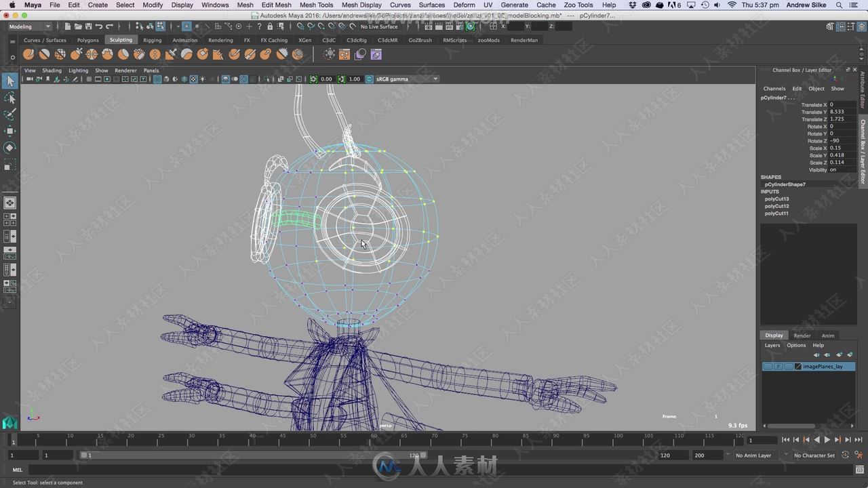This screenshot has width=868, height=488.
Task: Click move layer up icon
Action: point(816,354)
